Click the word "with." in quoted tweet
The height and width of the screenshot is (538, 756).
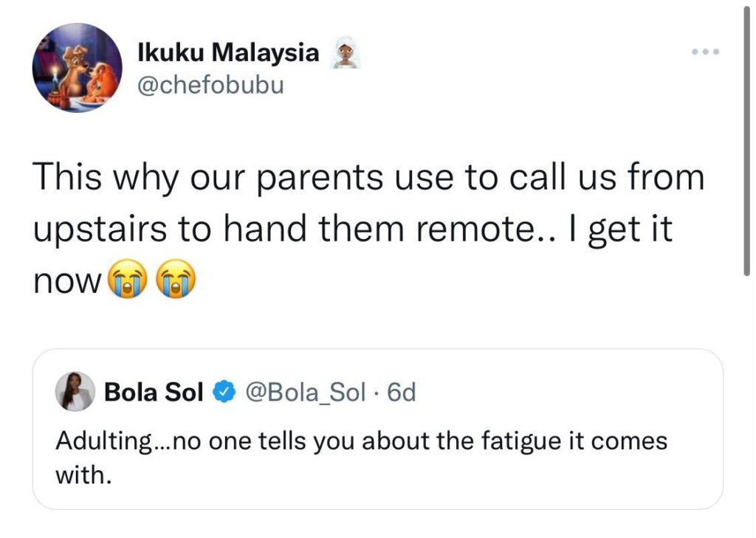pyautogui.click(x=83, y=476)
